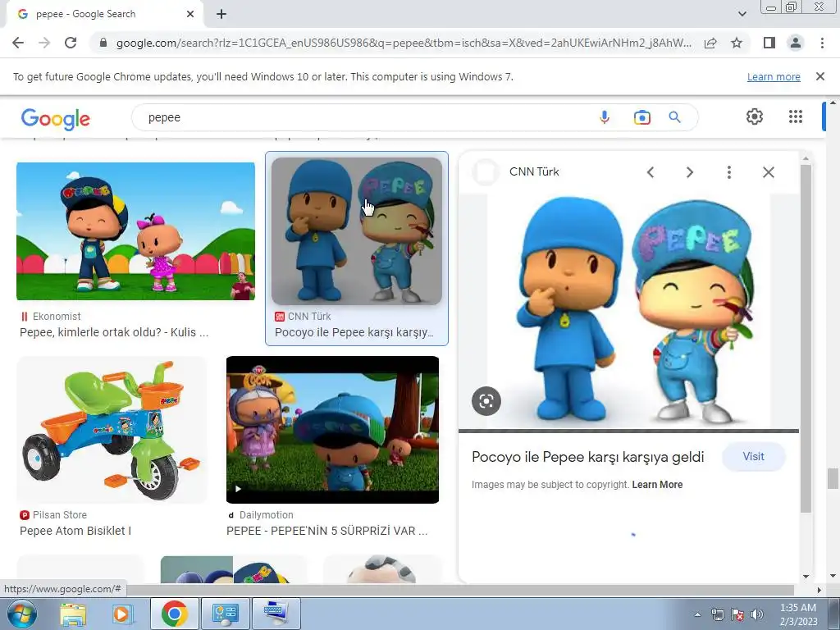Click the Visit button

pyautogui.click(x=753, y=456)
